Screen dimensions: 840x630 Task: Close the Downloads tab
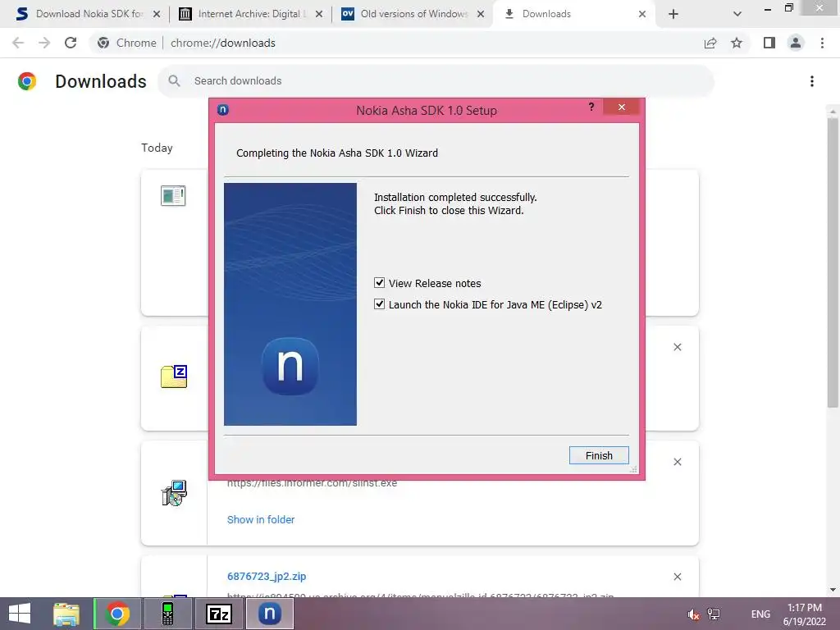point(642,14)
